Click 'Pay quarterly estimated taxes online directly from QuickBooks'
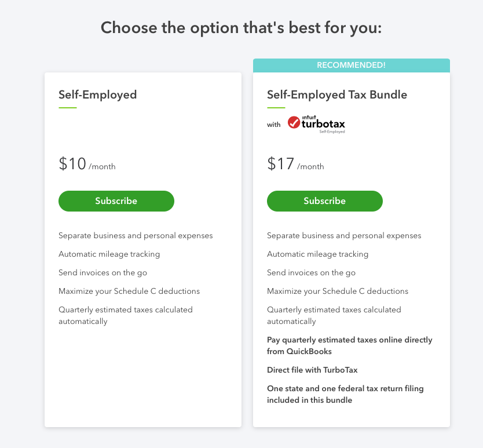Screen dimensions: 483x448 pyautogui.click(x=349, y=345)
